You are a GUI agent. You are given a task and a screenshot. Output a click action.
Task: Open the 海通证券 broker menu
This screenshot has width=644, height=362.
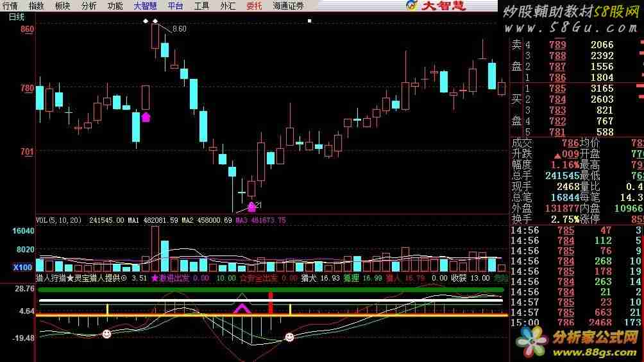pyautogui.click(x=289, y=6)
